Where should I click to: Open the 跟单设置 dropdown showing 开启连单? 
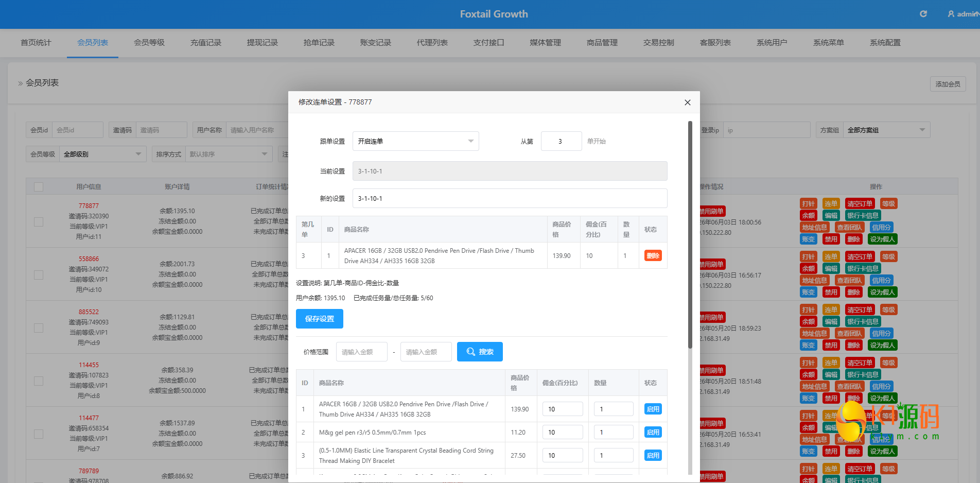coord(415,141)
